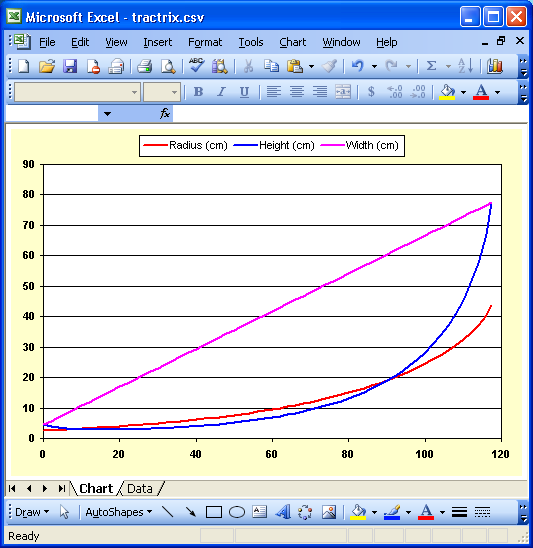Open Fill Color dropdown arrow on Formatting toolbar
533x548 pixels.
(463, 92)
